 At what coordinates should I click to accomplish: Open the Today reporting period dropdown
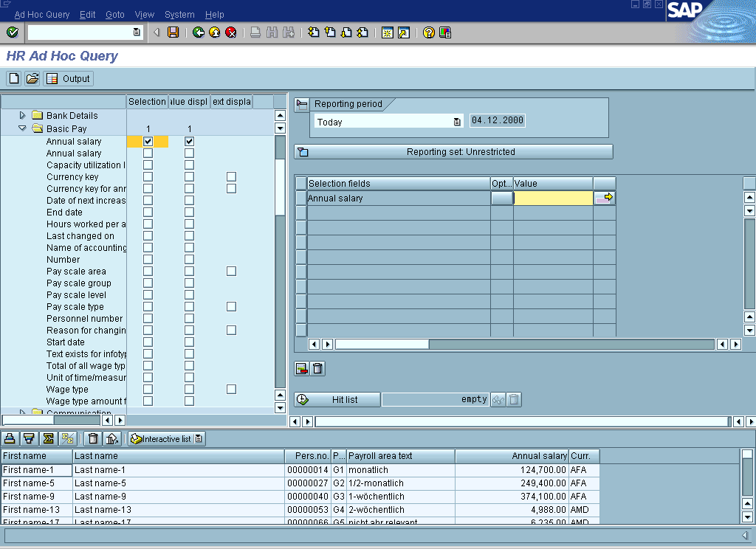(x=457, y=122)
